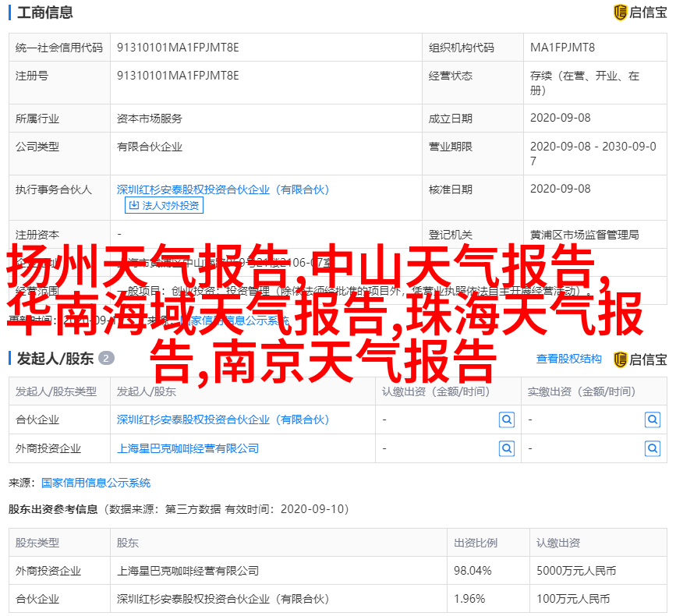Open the 上海星巴克咖啡经营有限公司 shareholder link
676x616 pixels.
(x=188, y=449)
